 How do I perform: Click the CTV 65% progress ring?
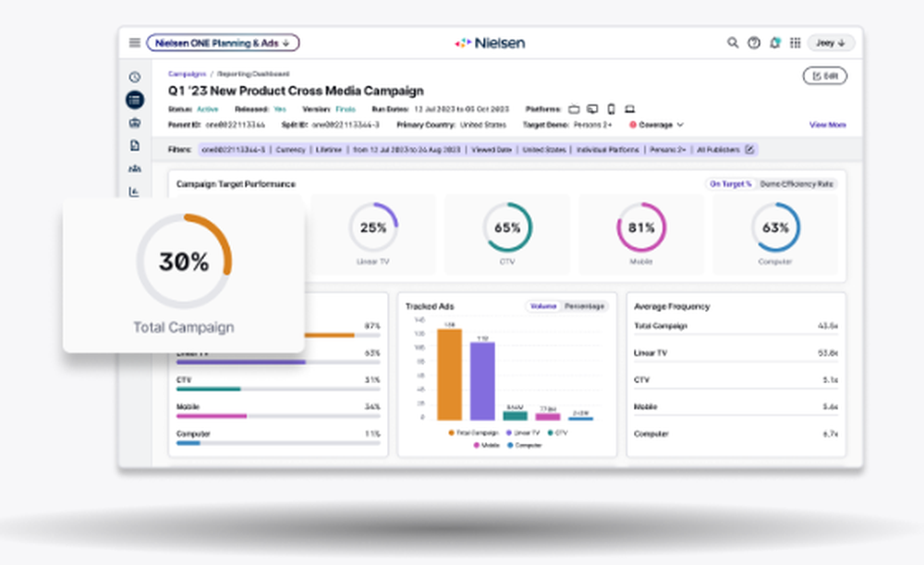[507, 227]
